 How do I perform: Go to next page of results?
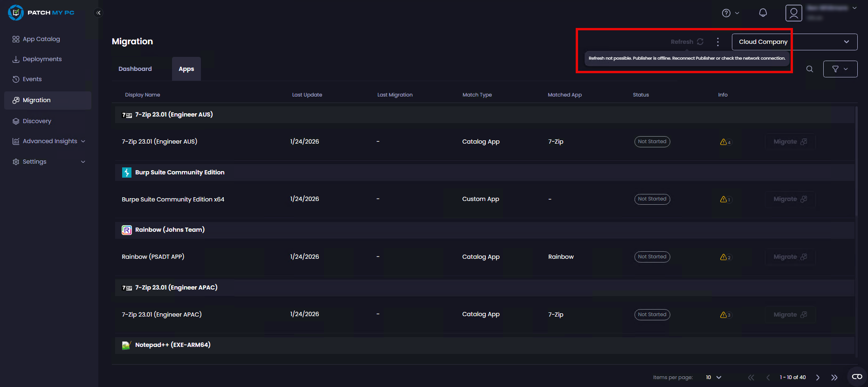(818, 377)
